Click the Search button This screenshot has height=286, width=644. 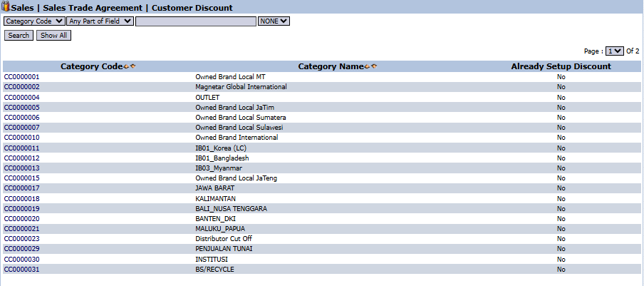point(19,35)
